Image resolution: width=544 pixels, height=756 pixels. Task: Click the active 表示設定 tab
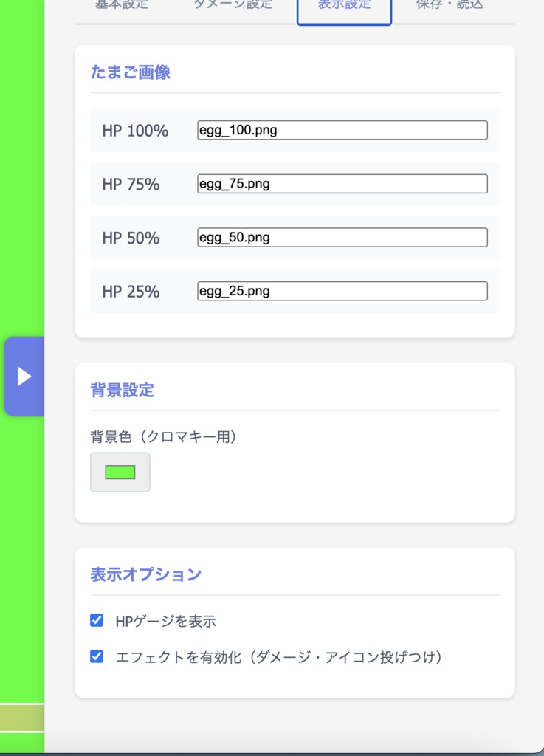tap(344, 4)
